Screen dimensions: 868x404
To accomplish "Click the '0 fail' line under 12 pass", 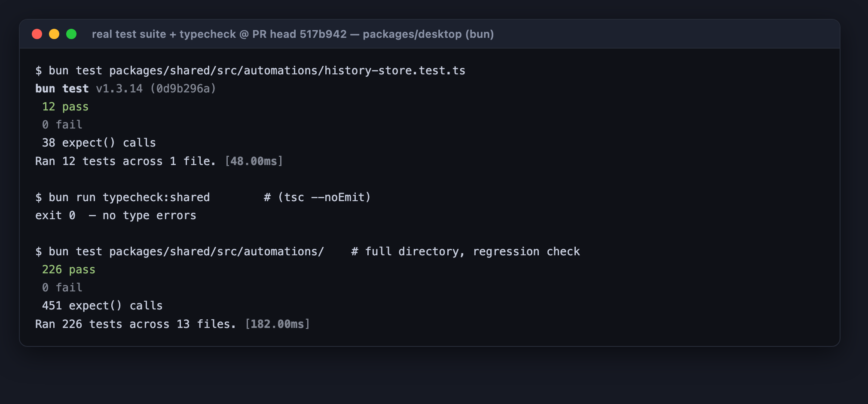I will (62, 125).
